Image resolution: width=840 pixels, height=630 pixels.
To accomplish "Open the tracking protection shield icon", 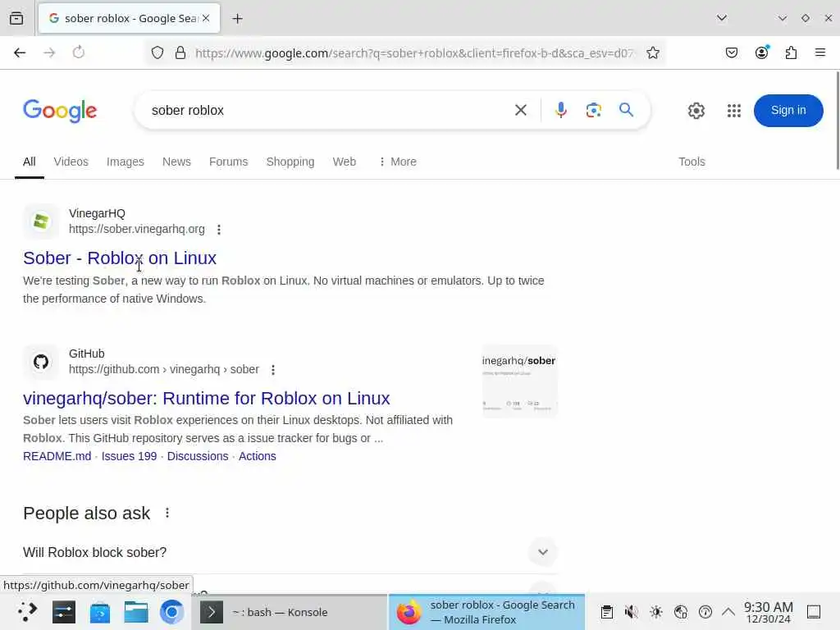I will pos(157,52).
